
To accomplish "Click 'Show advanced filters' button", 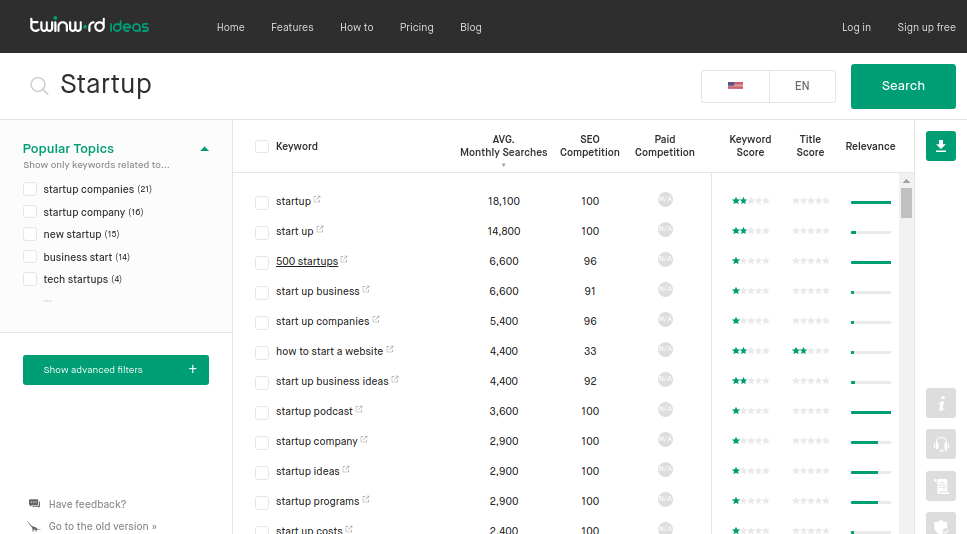I will (116, 370).
